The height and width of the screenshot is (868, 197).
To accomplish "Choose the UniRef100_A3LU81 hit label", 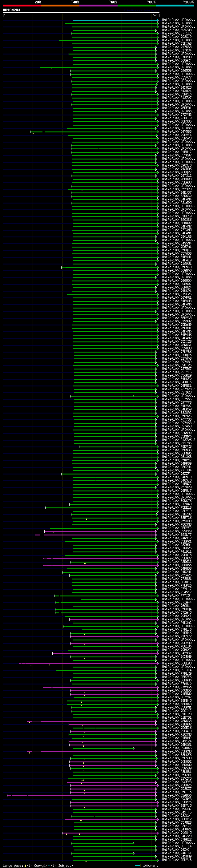I will point(177,772).
